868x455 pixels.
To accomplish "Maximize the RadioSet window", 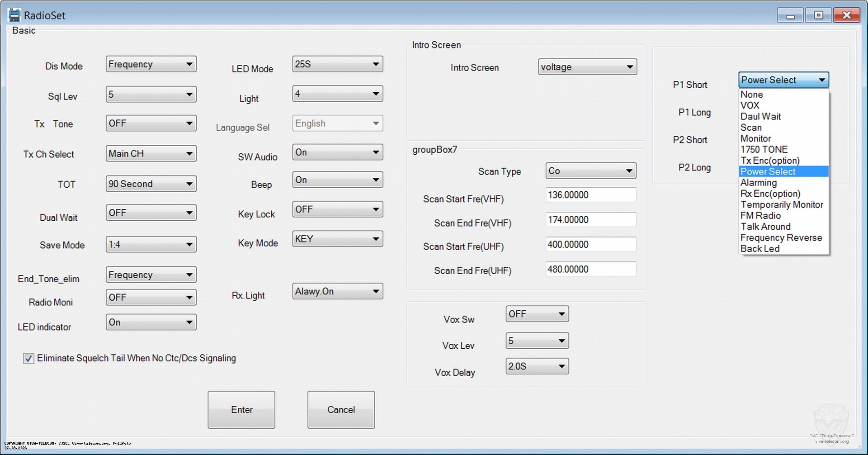I will click(x=818, y=15).
